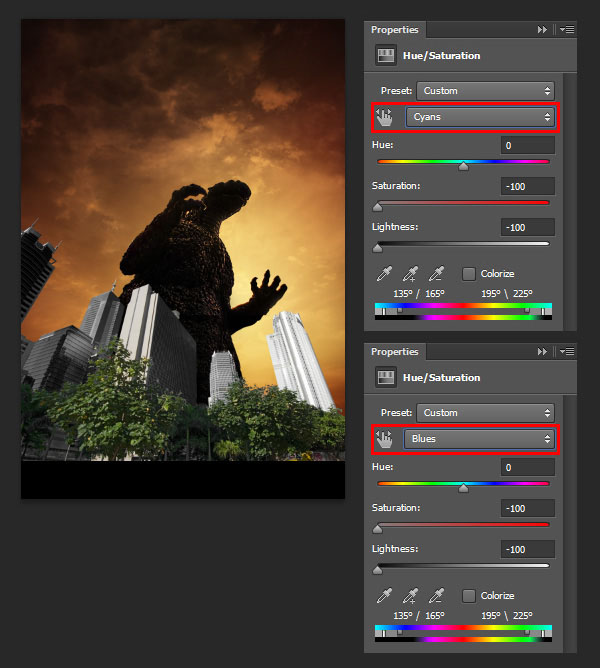Select the subtract-from-sample eyedropper in the Blues panel
Screen dimensions: 600x668
pyautogui.click(x=436, y=596)
